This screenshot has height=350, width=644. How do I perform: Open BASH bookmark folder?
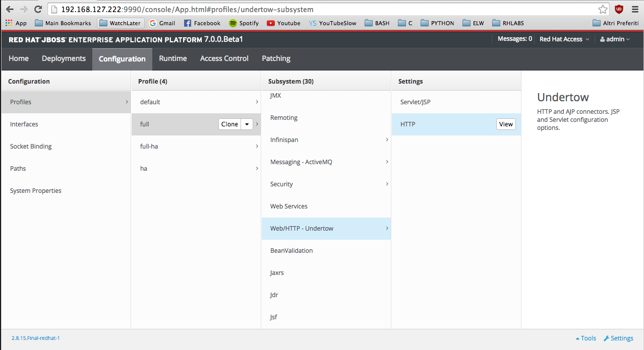tap(377, 23)
